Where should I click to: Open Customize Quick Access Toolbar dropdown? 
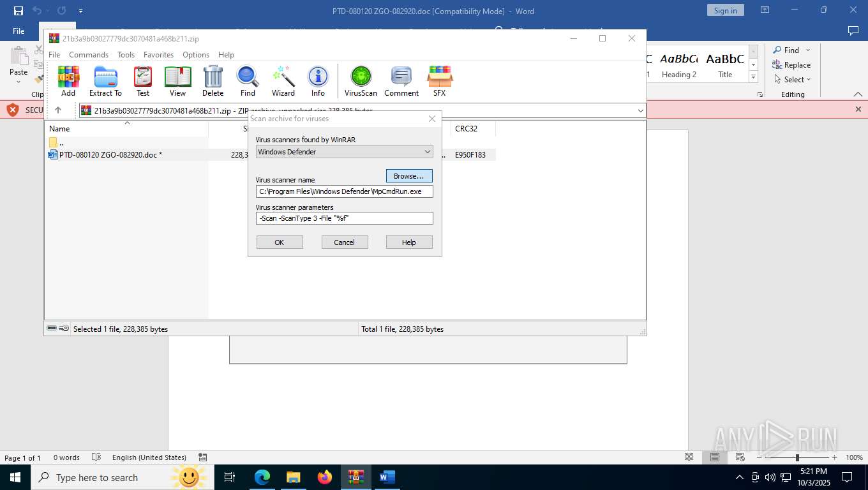[80, 11]
